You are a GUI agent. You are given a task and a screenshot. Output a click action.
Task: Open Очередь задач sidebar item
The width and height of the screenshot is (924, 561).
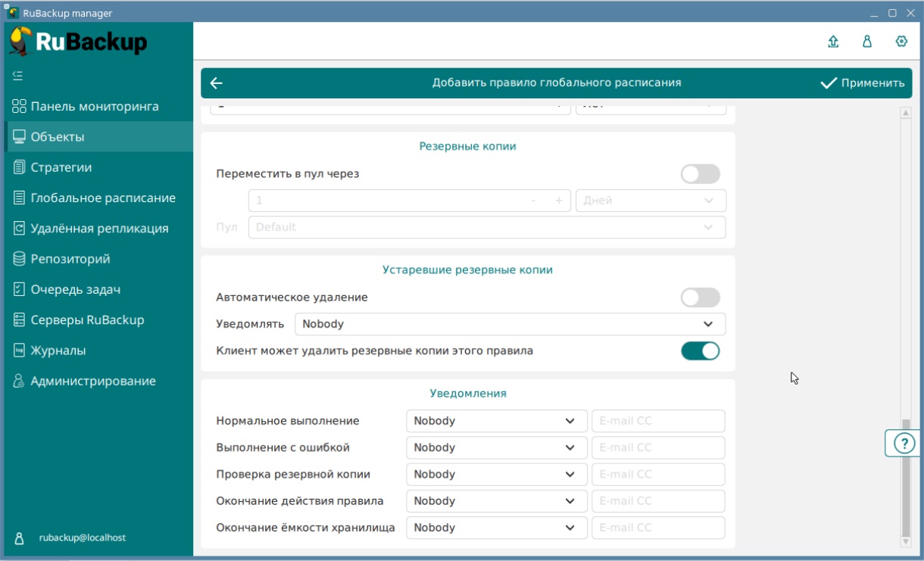[x=76, y=289]
